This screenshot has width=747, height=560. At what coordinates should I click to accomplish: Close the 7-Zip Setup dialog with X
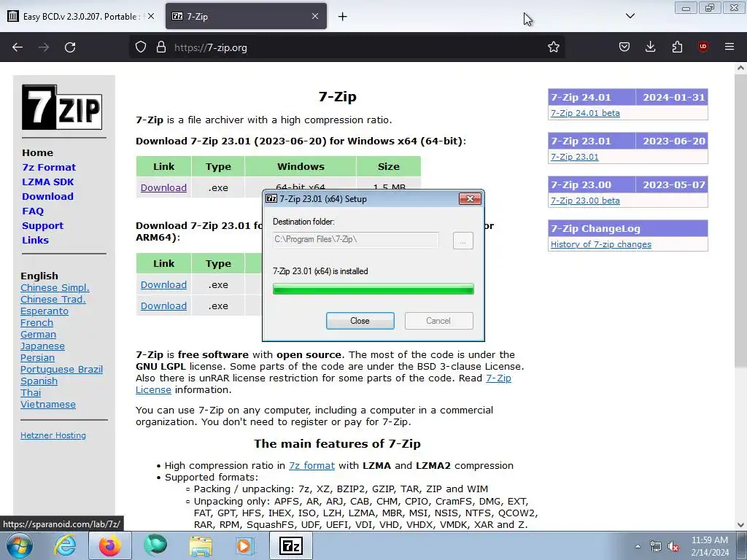coord(470,199)
